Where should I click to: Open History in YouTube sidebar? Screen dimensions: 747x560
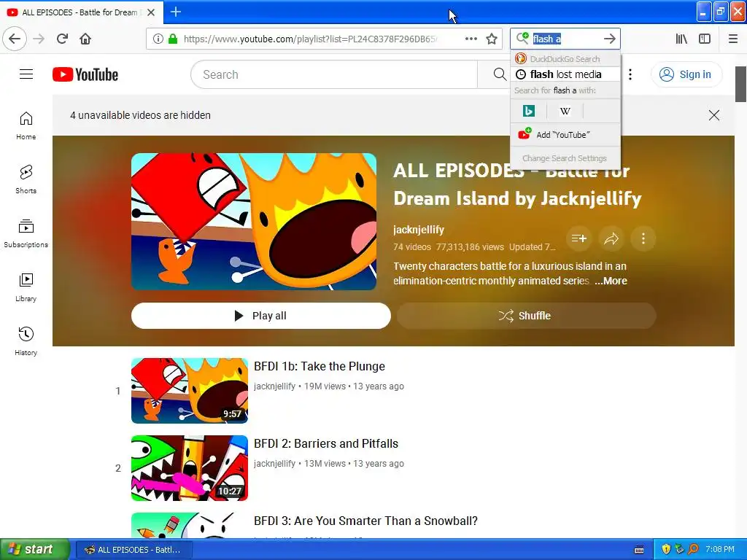[26, 341]
